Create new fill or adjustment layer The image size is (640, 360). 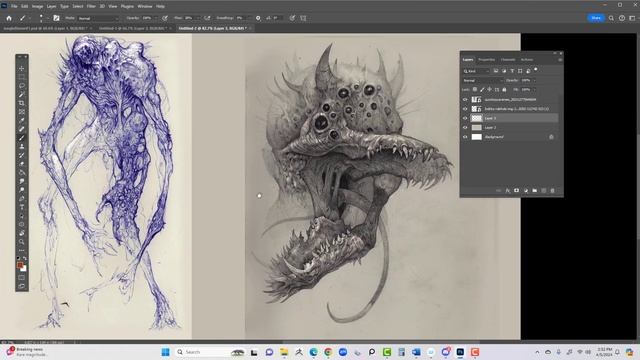tap(526, 191)
